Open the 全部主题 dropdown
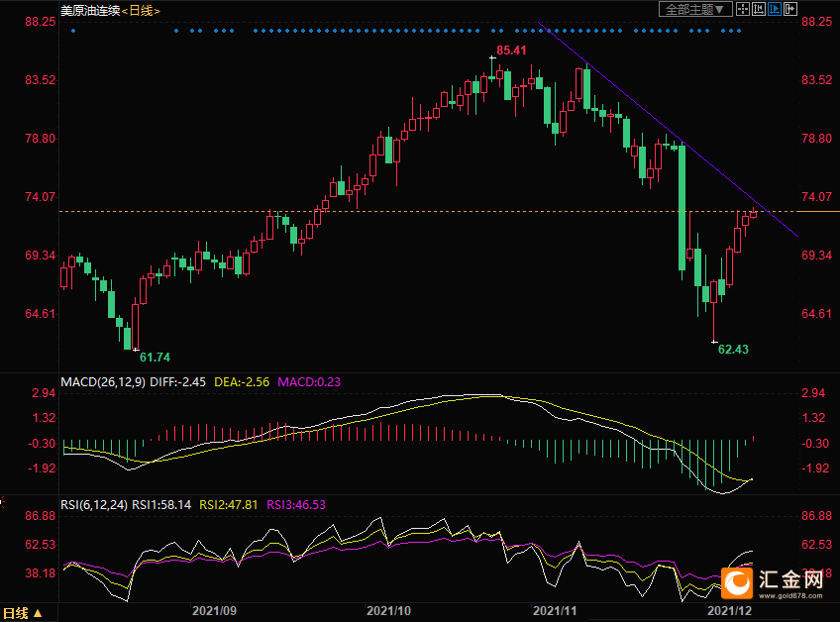 [695, 9]
